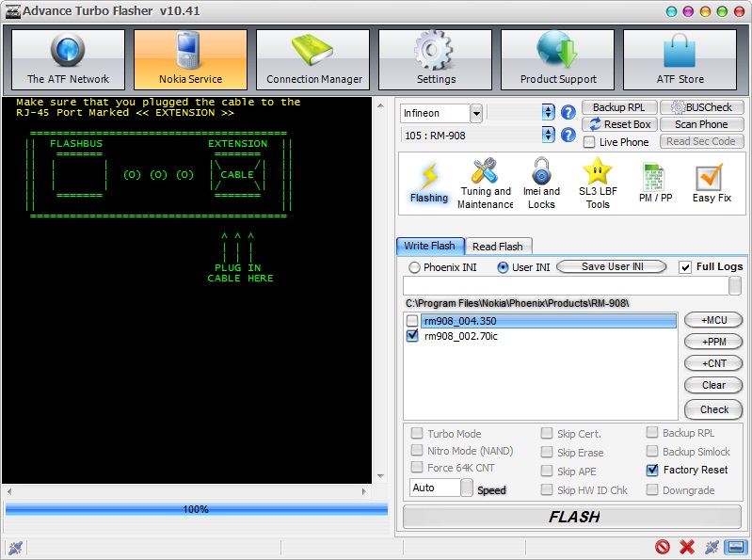Toggle the Factory Reset checkbox
The width and height of the screenshot is (752, 560).
point(652,470)
